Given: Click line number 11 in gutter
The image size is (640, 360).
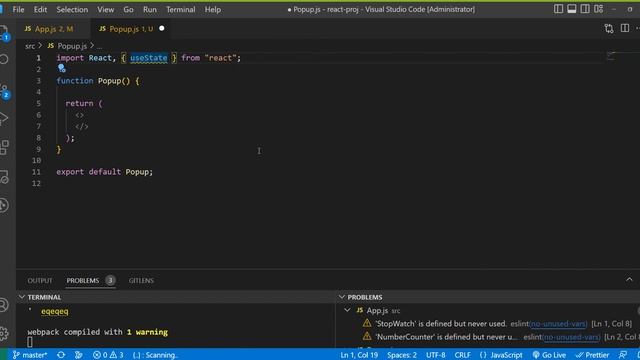Looking at the screenshot, I should 37,172.
